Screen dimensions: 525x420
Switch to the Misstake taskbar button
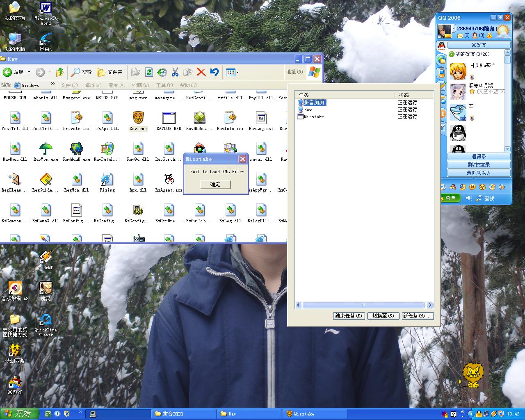[315, 414]
